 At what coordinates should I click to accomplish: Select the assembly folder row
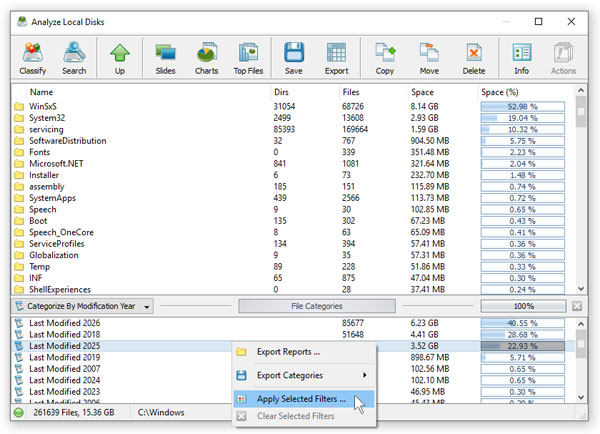[293, 187]
